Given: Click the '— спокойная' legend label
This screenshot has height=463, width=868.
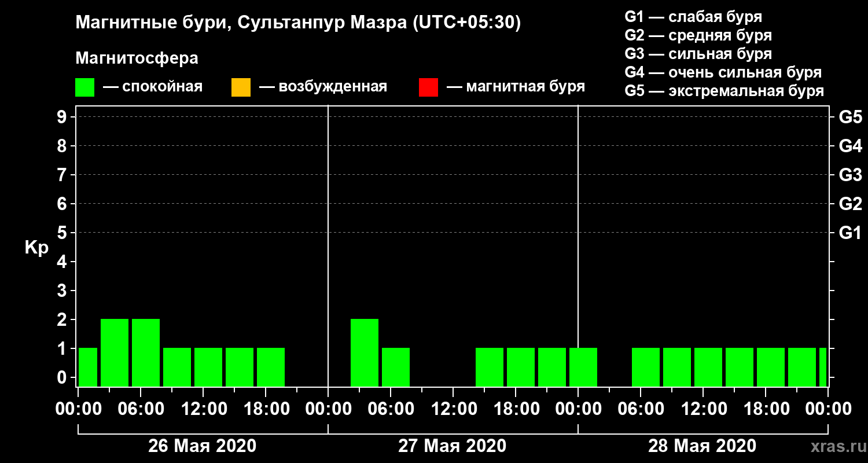Looking at the screenshot, I should tap(153, 87).
